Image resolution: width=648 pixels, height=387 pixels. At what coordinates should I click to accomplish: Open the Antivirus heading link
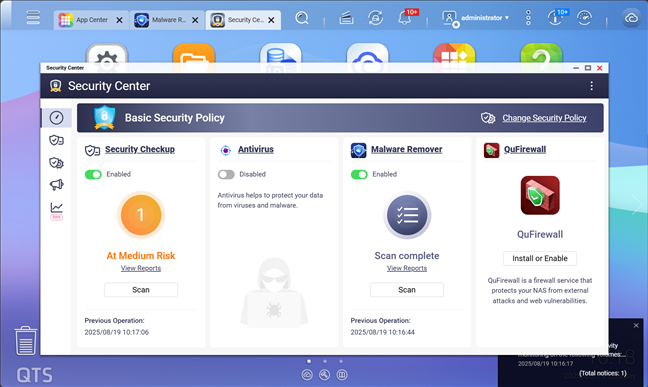click(256, 149)
